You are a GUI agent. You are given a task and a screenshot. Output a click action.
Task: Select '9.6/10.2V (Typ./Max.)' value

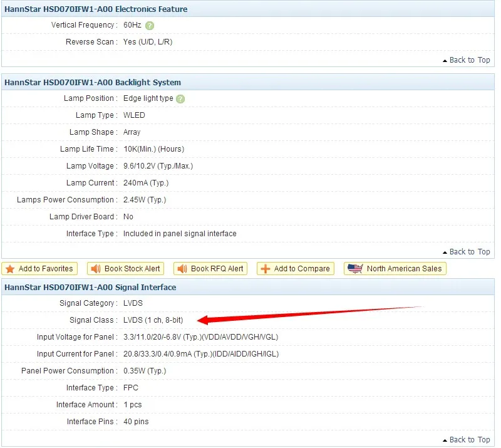click(158, 166)
